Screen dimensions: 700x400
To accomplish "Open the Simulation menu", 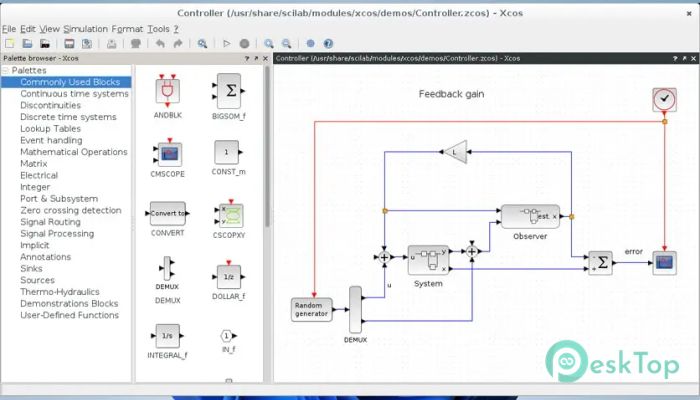I will (86, 29).
